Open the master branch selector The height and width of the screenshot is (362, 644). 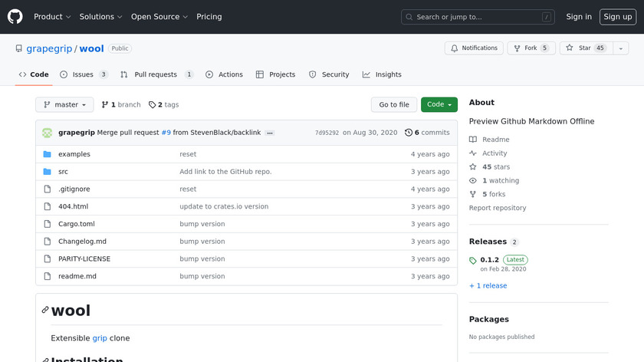tap(64, 105)
